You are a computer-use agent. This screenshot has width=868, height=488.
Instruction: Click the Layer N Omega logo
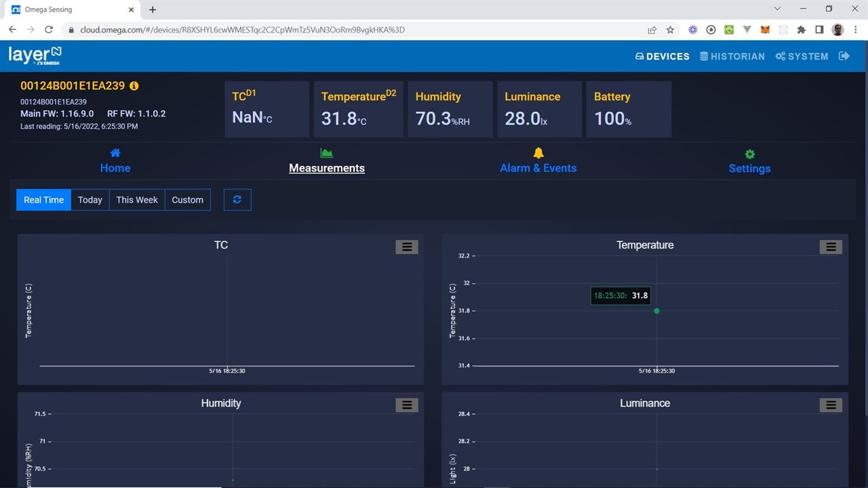coord(35,56)
